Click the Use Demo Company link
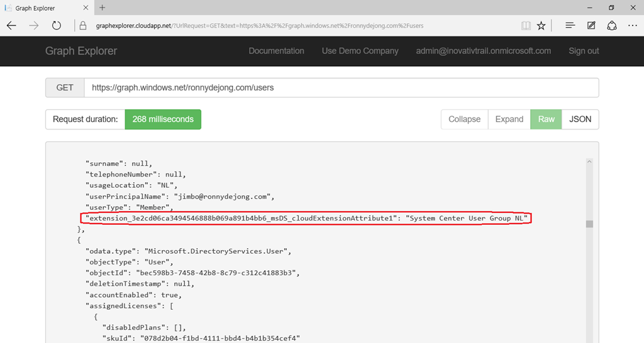644x343 pixels. click(x=360, y=51)
